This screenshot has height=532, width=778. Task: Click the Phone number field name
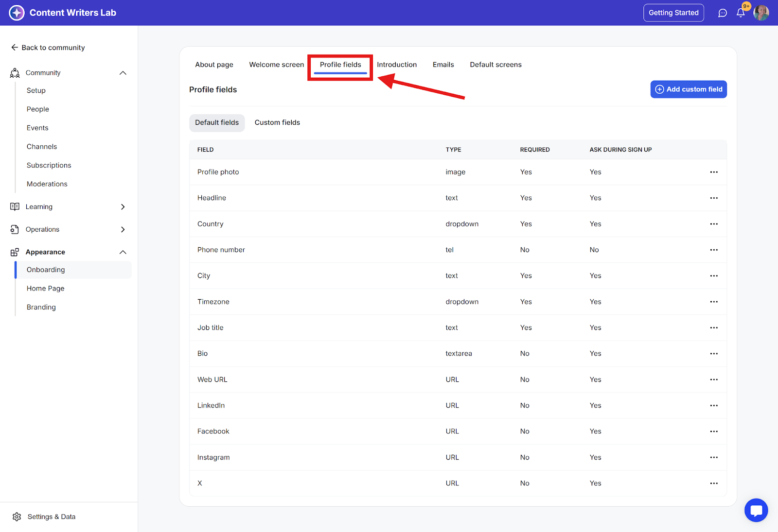221,250
